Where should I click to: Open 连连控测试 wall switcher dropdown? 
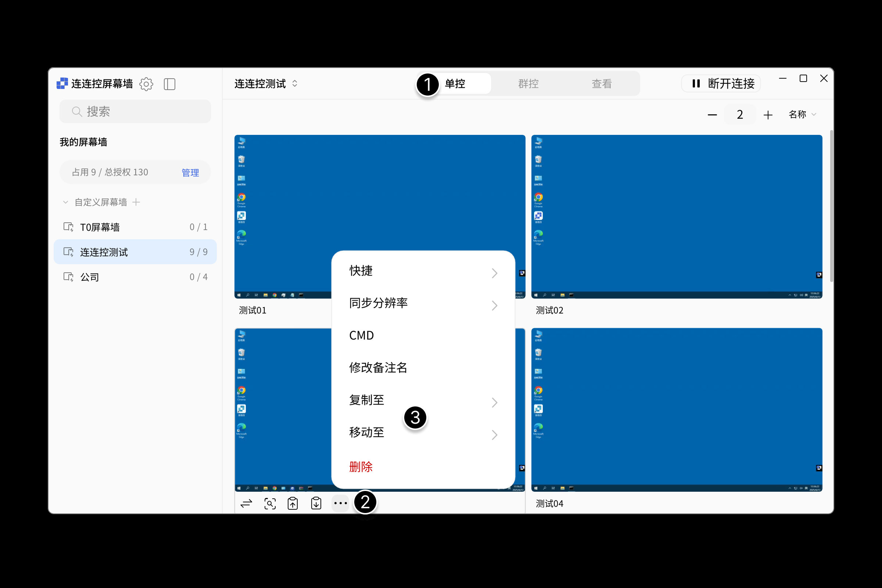click(266, 84)
